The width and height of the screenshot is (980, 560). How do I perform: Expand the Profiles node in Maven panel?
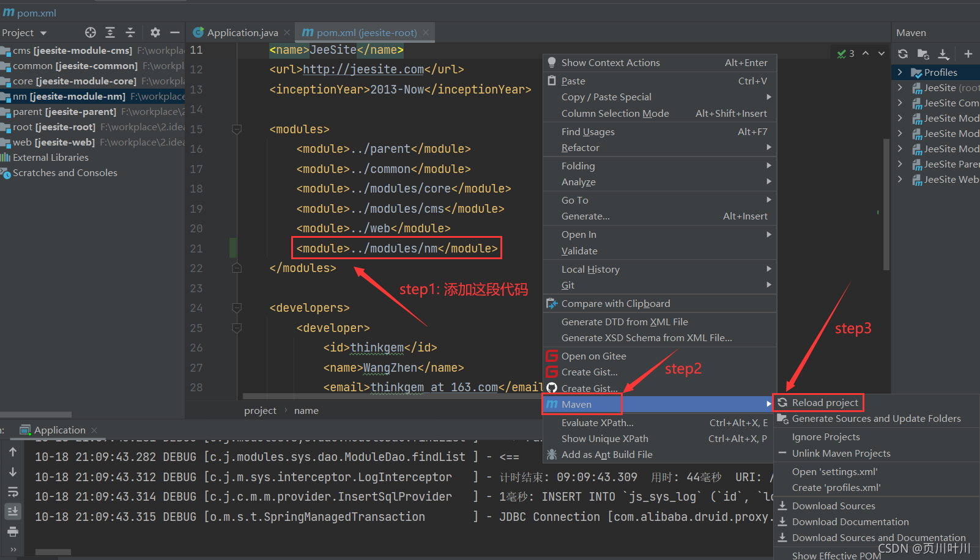pyautogui.click(x=900, y=72)
